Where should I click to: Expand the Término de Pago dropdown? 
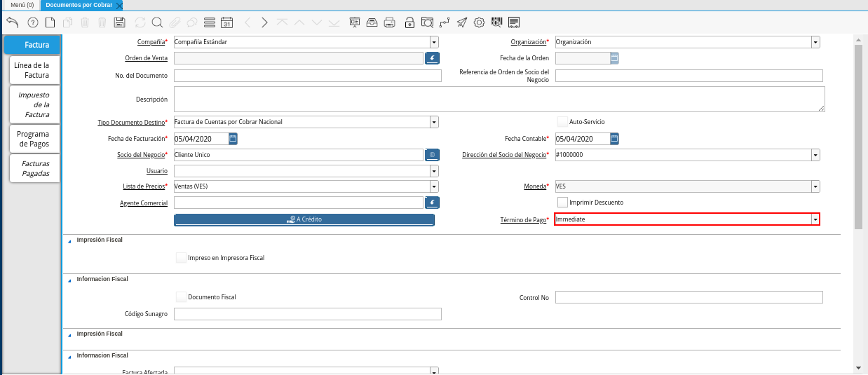click(815, 219)
